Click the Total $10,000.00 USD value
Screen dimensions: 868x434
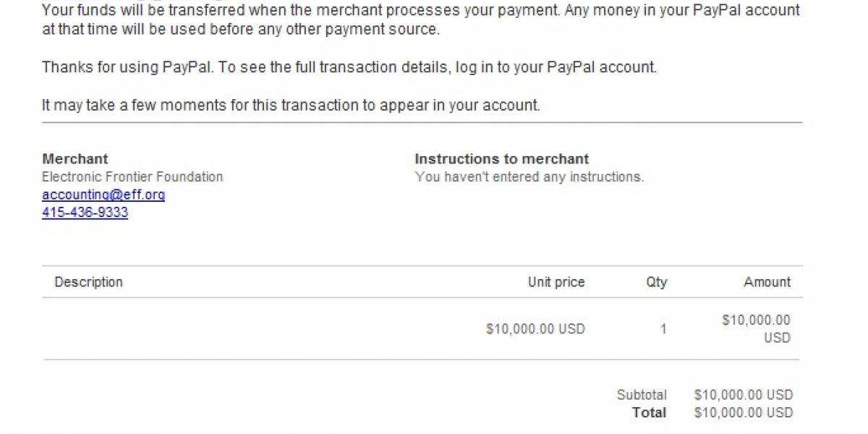(744, 412)
